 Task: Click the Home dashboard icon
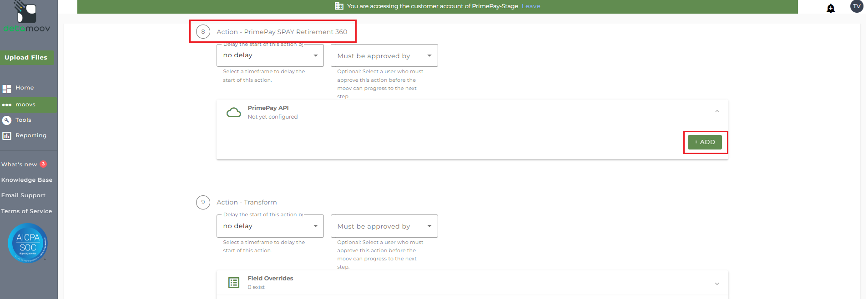click(7, 88)
